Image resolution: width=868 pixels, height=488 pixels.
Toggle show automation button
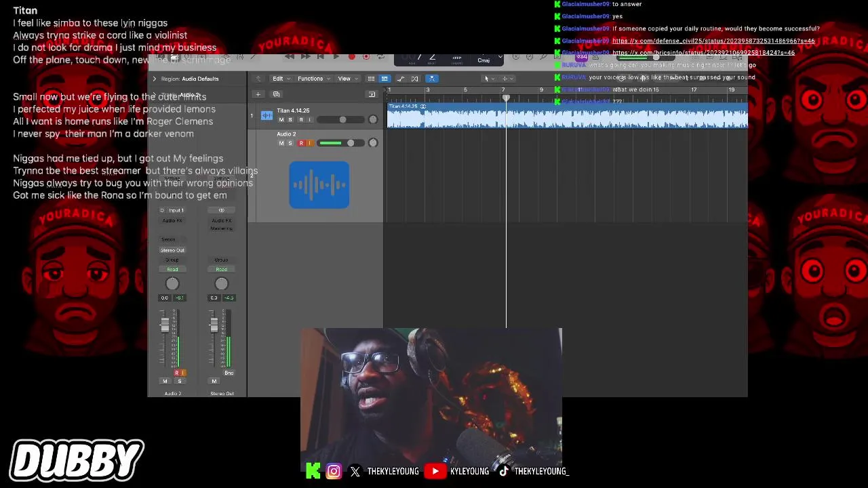tap(401, 79)
